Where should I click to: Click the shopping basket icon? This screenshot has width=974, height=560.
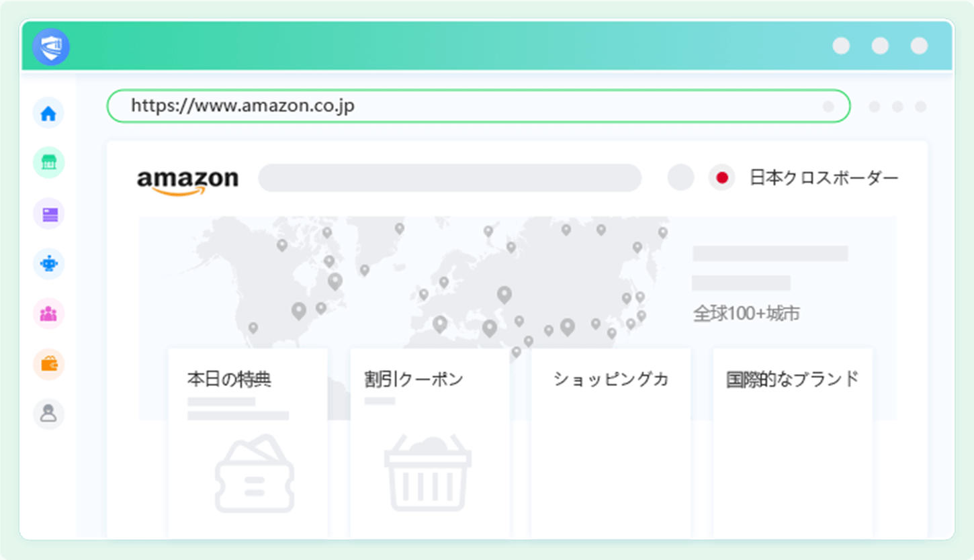point(428,473)
